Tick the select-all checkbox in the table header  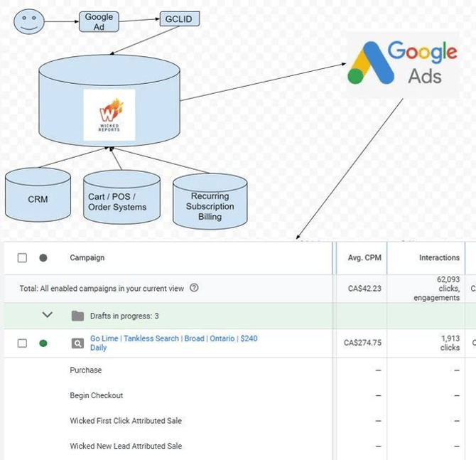[x=22, y=258]
